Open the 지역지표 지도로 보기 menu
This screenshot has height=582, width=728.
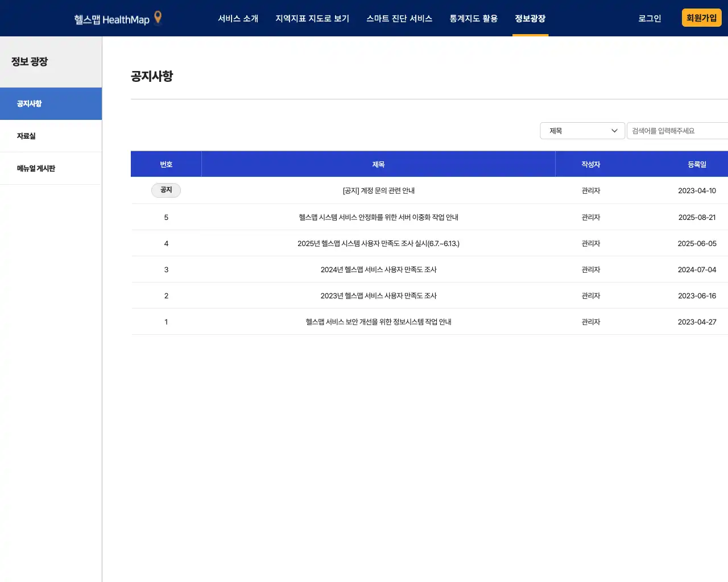click(x=312, y=18)
